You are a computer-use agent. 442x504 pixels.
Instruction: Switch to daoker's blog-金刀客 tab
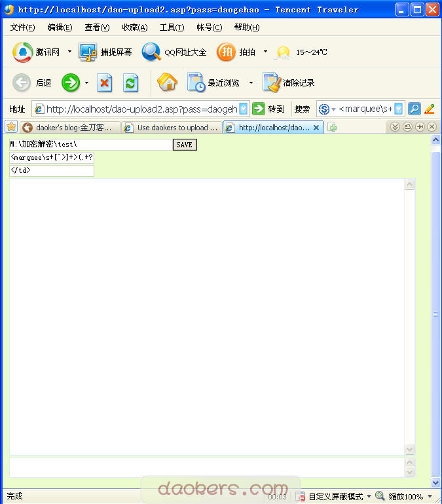click(70, 128)
